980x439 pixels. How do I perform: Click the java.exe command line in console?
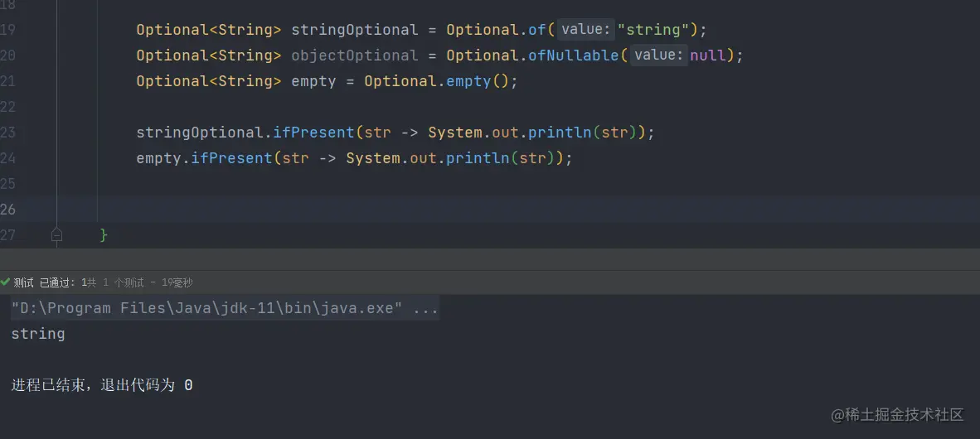pos(225,308)
